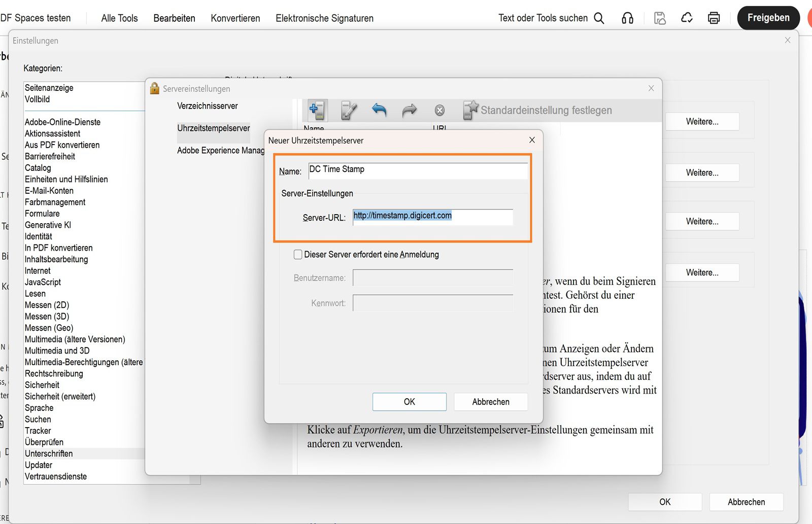Select the Farbmanagement category

(55, 202)
